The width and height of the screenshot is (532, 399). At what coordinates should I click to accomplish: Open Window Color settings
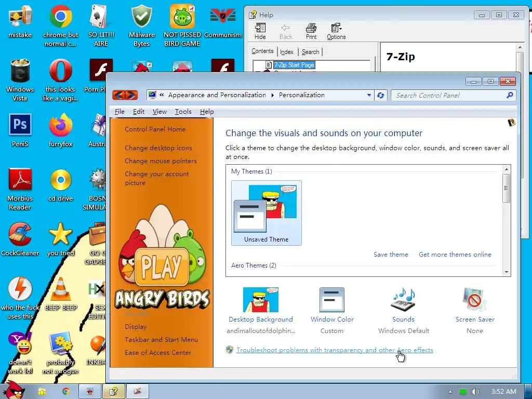coord(332,311)
